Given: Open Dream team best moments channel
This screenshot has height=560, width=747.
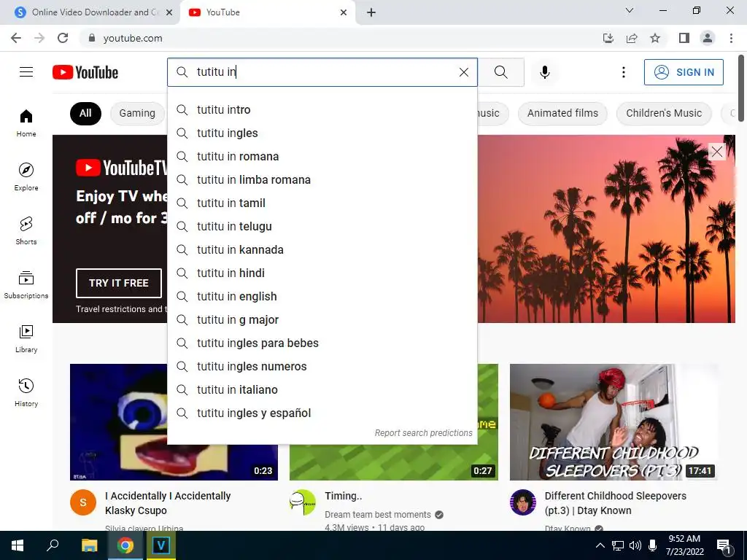Looking at the screenshot, I should coord(378,515).
